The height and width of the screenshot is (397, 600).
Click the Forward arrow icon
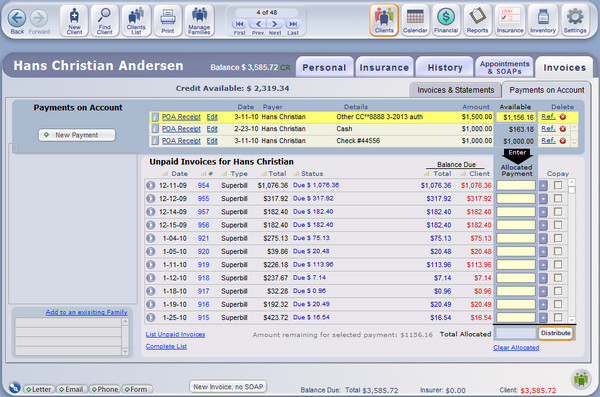[39, 18]
